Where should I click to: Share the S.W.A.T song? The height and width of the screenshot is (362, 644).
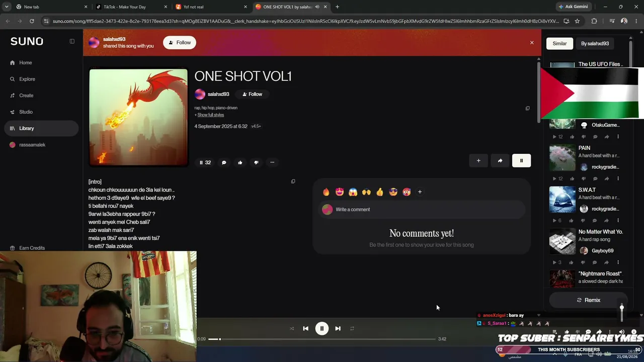pos(607,220)
